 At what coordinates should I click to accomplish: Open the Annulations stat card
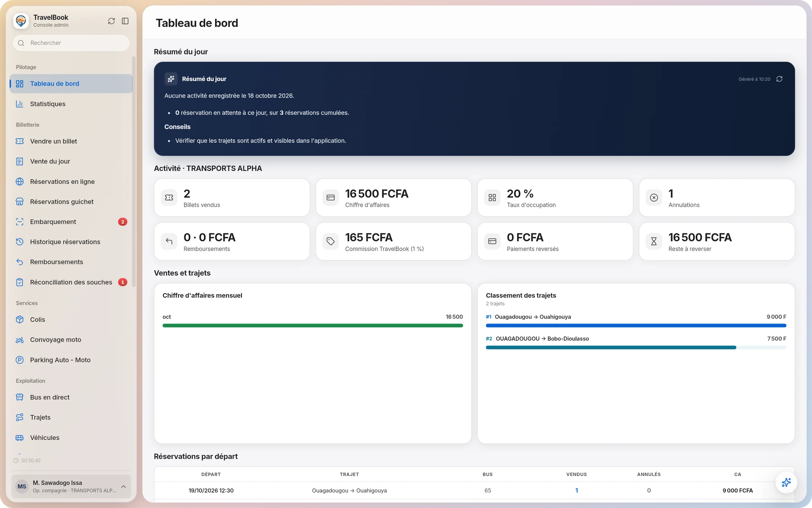pos(717,198)
